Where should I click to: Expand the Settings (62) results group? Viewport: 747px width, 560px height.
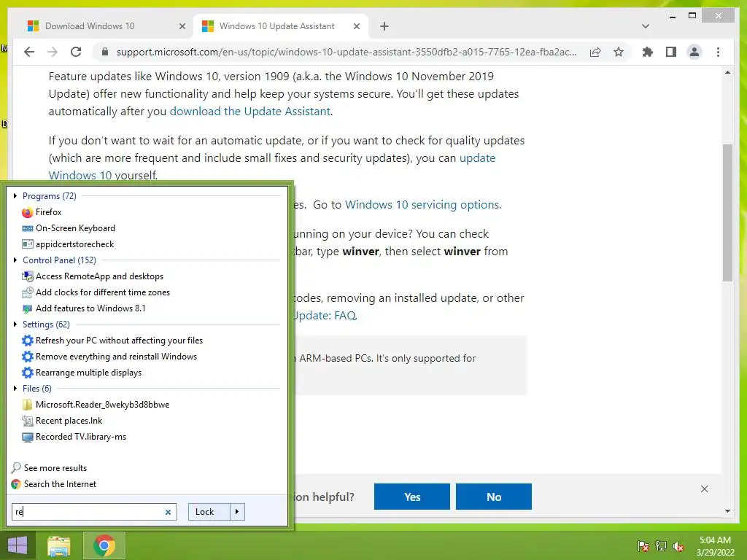(x=15, y=324)
